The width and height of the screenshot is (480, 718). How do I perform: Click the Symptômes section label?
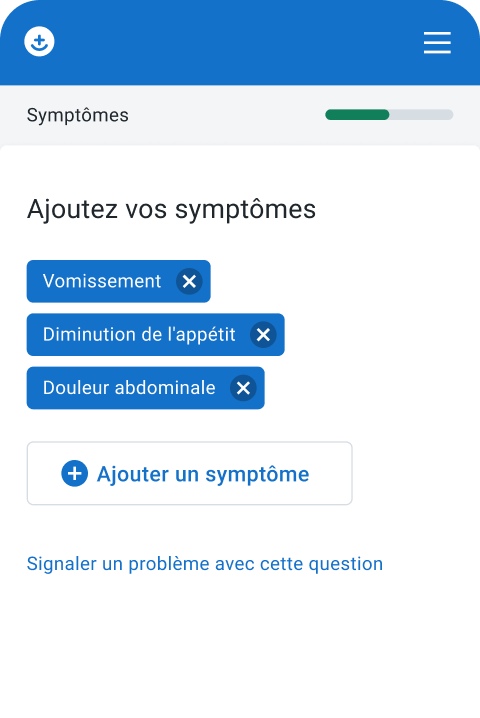[x=77, y=115]
